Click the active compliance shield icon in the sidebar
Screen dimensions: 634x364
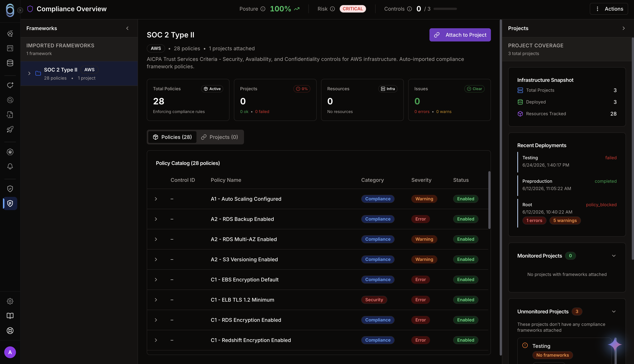10,203
